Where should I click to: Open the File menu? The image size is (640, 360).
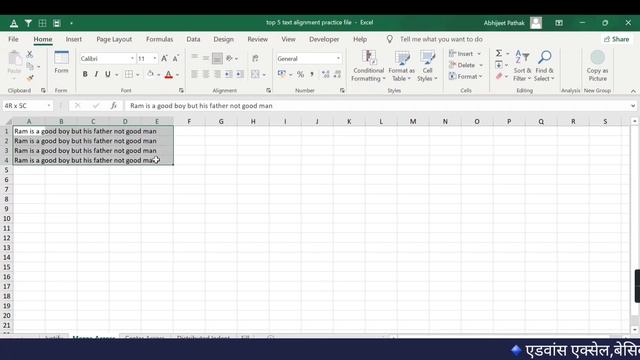coord(13,39)
